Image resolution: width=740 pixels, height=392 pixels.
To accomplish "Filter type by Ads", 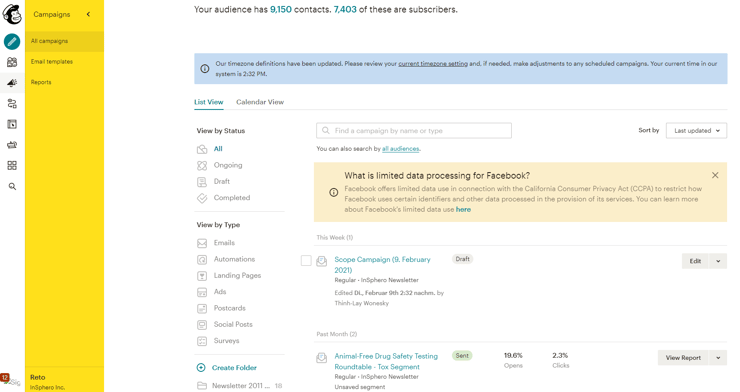I will (x=220, y=292).
